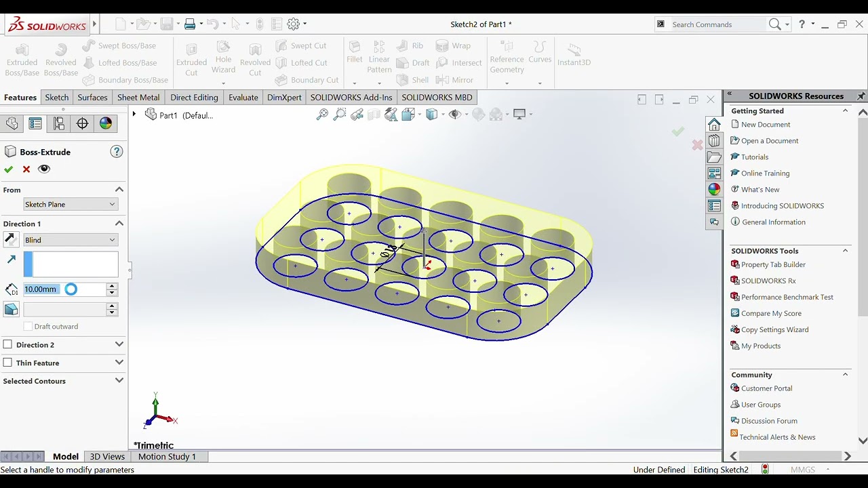Switch to the Evaluate tab

tap(243, 98)
